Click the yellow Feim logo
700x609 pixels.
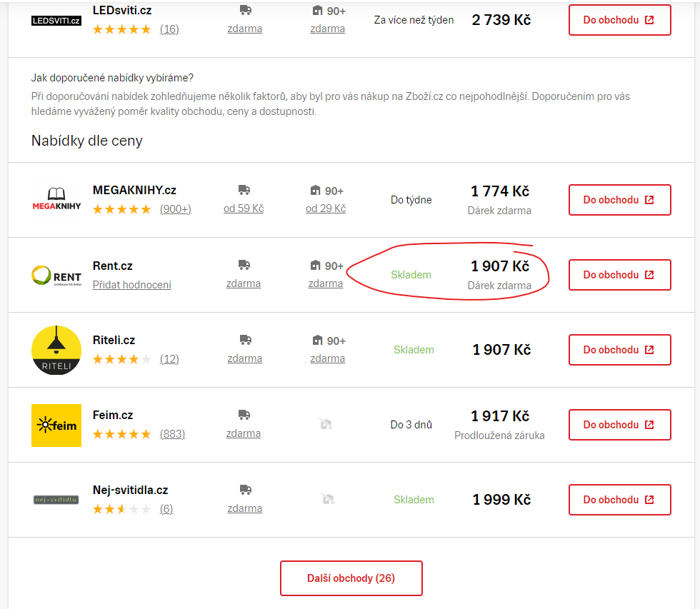(x=56, y=425)
